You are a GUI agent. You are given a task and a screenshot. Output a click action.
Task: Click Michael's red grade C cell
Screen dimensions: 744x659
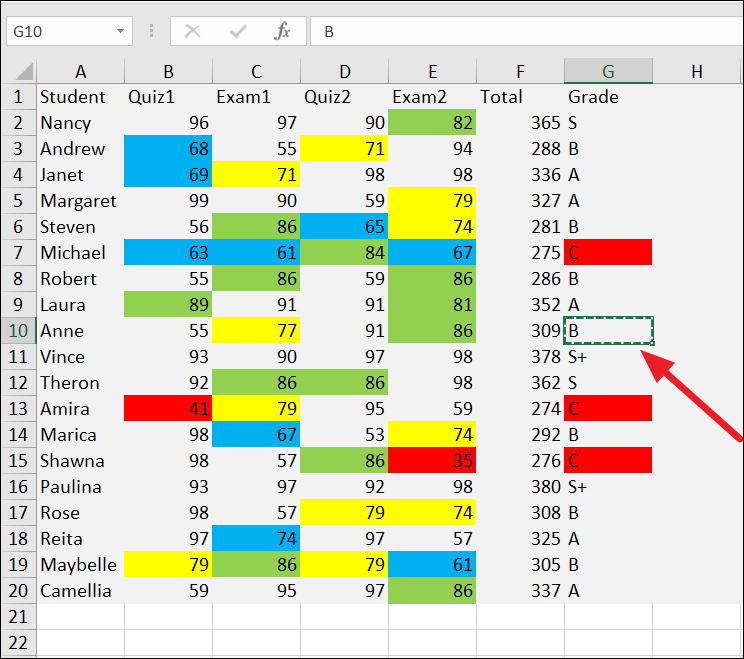[608, 253]
